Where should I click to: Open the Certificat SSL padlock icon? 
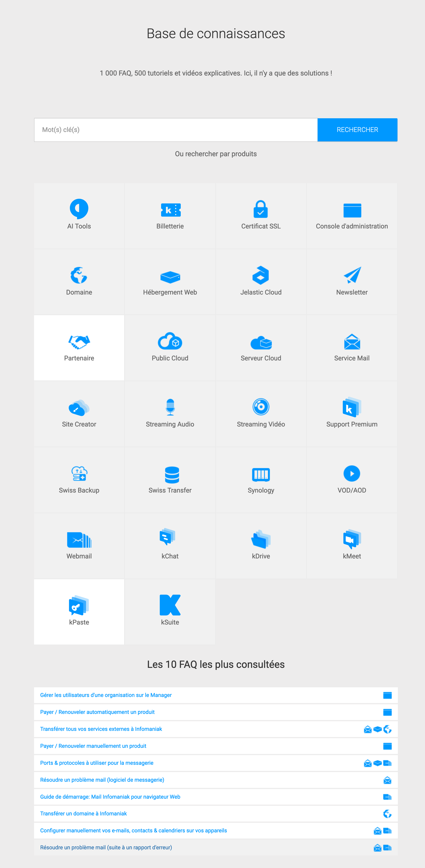point(261,209)
